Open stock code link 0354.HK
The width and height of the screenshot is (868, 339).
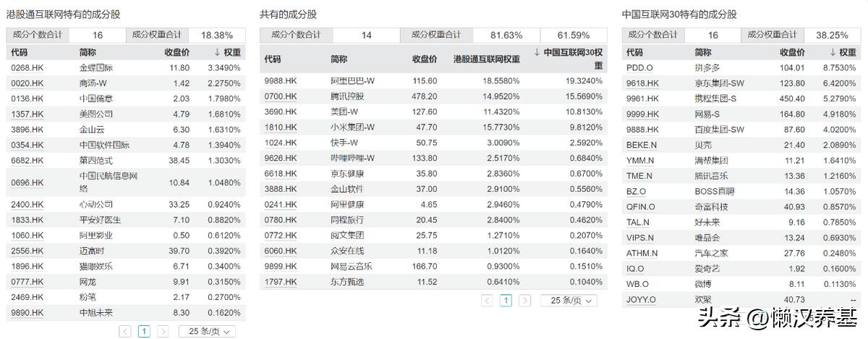click(x=27, y=145)
